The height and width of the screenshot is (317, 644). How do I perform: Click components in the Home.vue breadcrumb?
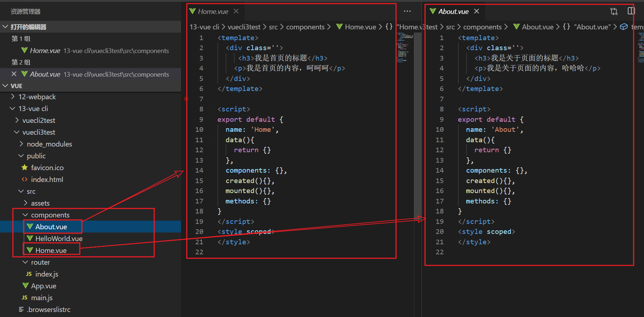pos(305,27)
